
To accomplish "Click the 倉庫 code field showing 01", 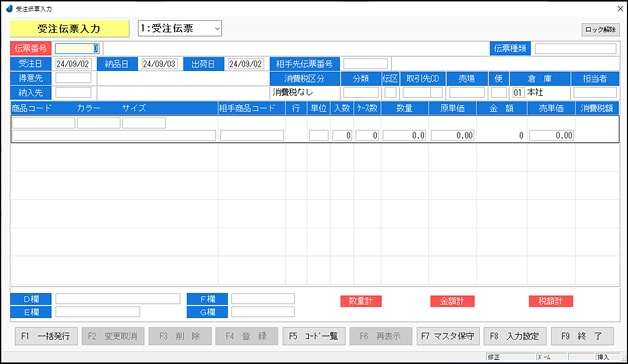I will [x=518, y=93].
